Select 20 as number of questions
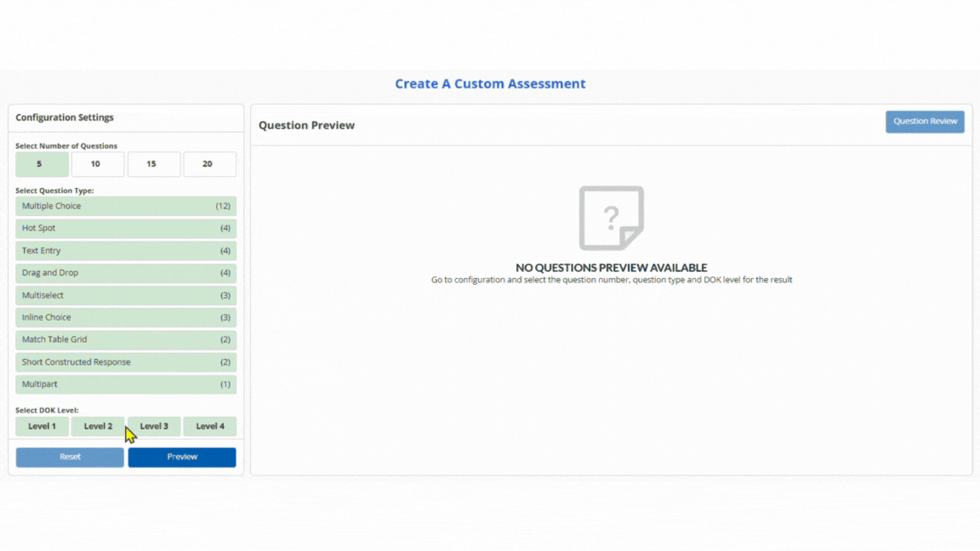Viewport: 980px width, 551px height. coord(209,164)
